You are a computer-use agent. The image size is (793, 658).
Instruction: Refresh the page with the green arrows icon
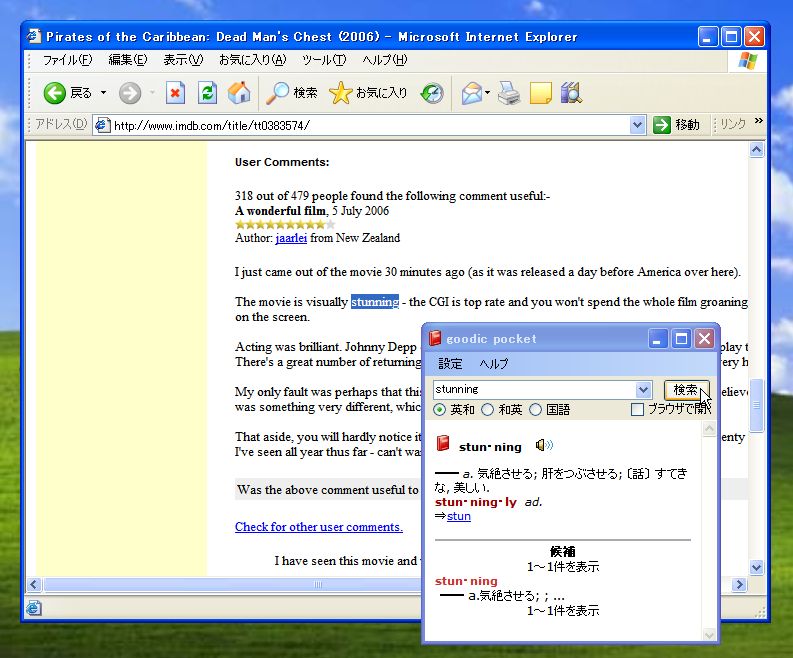[207, 93]
